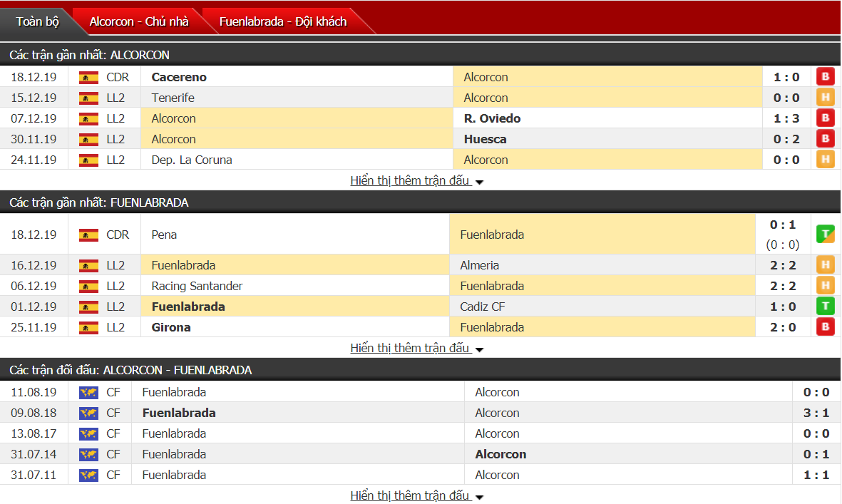Click date 16.12.19 in Almeria row
The width and height of the screenshot is (842, 504).
34,265
